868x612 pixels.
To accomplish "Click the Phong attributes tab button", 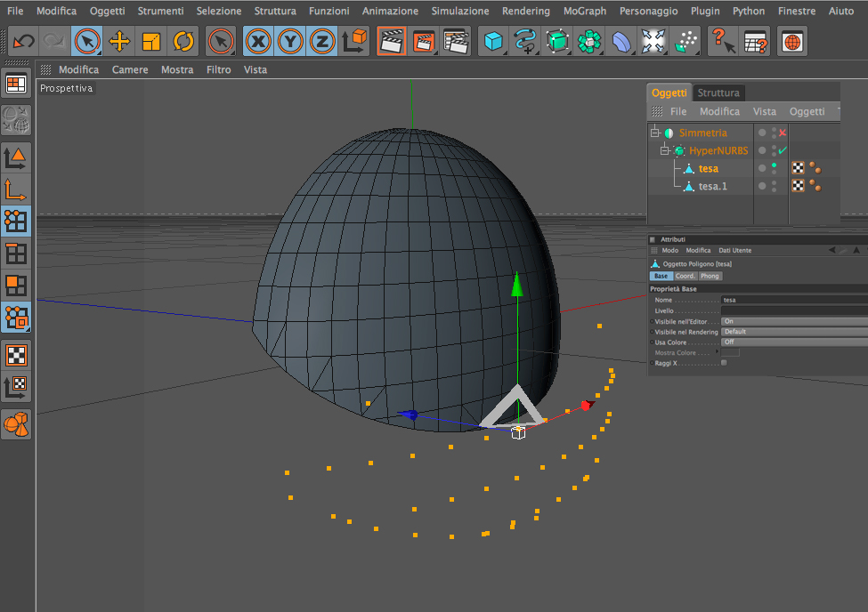I will point(710,276).
